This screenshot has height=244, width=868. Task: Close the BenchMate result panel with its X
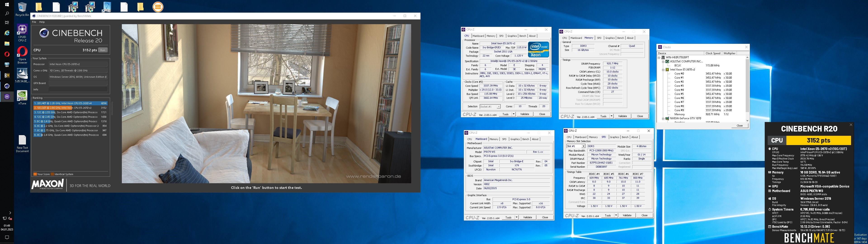pyautogui.click(x=851, y=125)
